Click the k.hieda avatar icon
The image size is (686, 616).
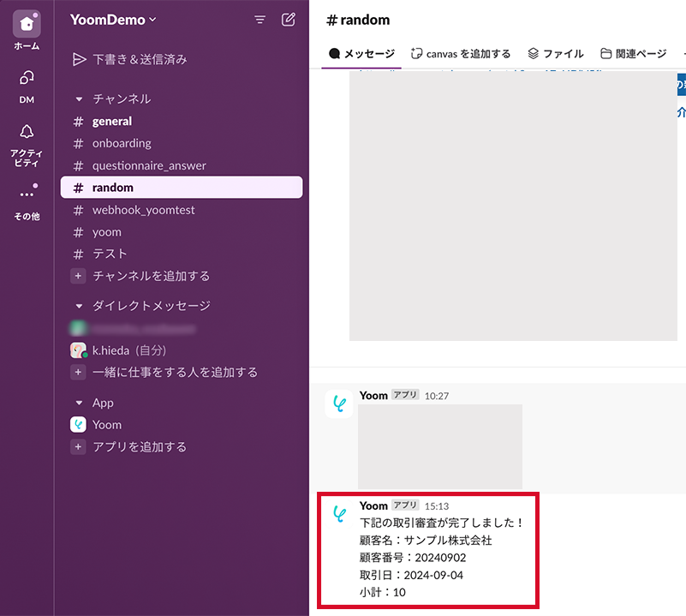(78, 350)
